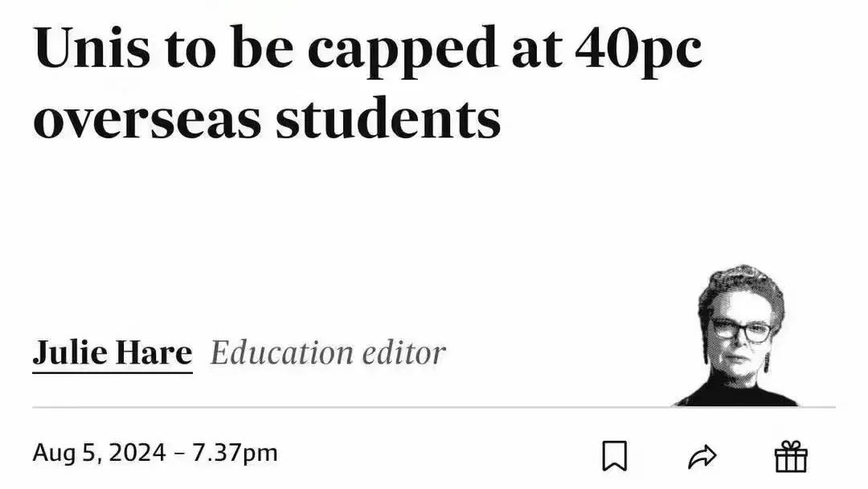868x489 pixels.
Task: Click the share arrow icon
Action: (702, 457)
